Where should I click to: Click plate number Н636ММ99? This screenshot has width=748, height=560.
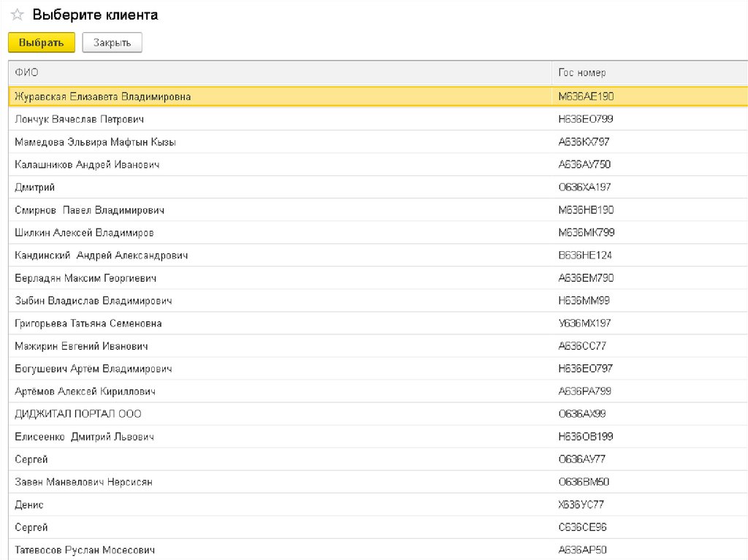[x=584, y=301]
